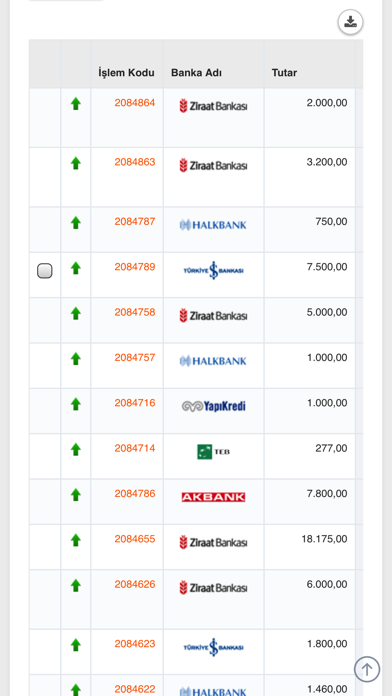Tap the scroll-to-top arrow button
This screenshot has width=392, height=696.
(x=367, y=669)
